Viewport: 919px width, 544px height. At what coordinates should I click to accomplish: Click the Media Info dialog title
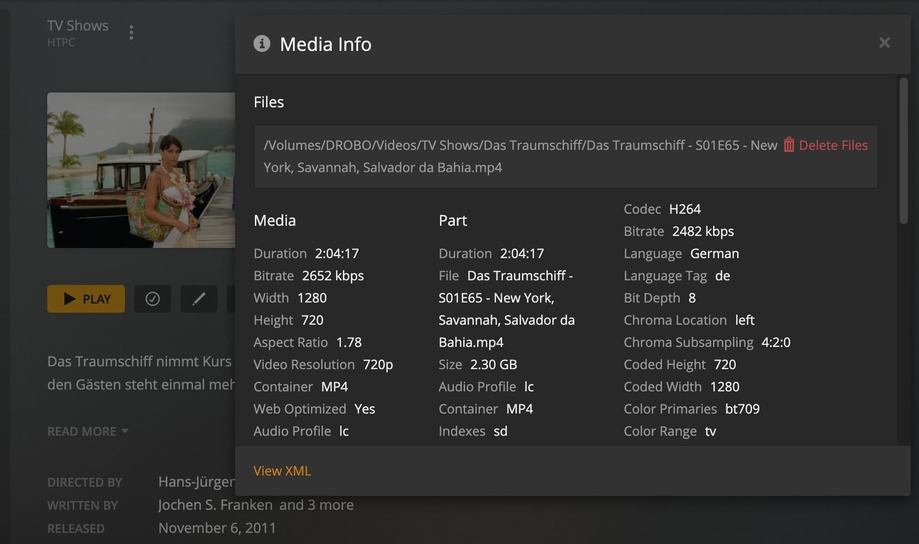[325, 44]
